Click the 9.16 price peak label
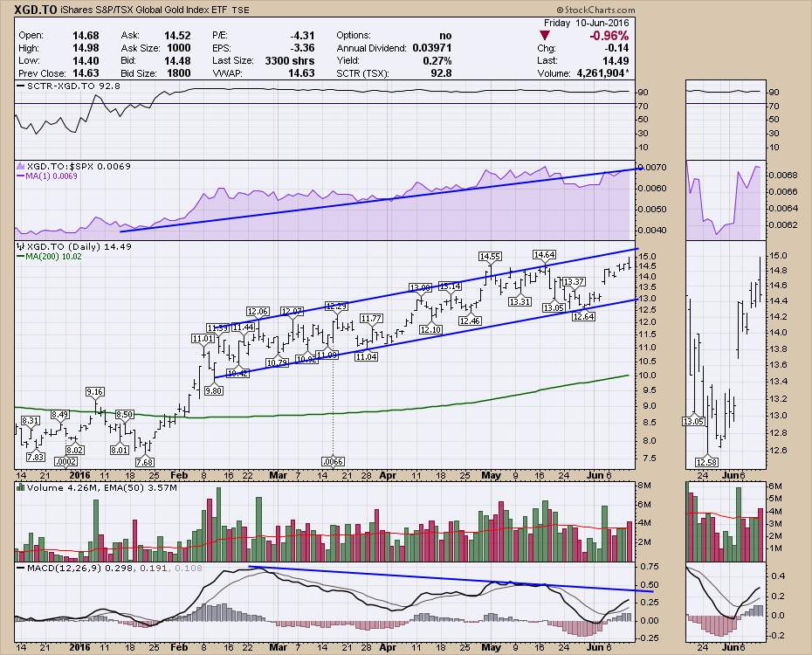This screenshot has height=655, width=812. [x=94, y=392]
